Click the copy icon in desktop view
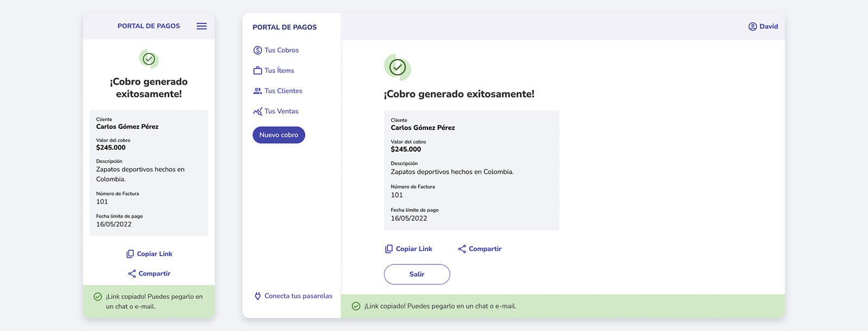Screen dimensions: 868x331 click(x=388, y=249)
